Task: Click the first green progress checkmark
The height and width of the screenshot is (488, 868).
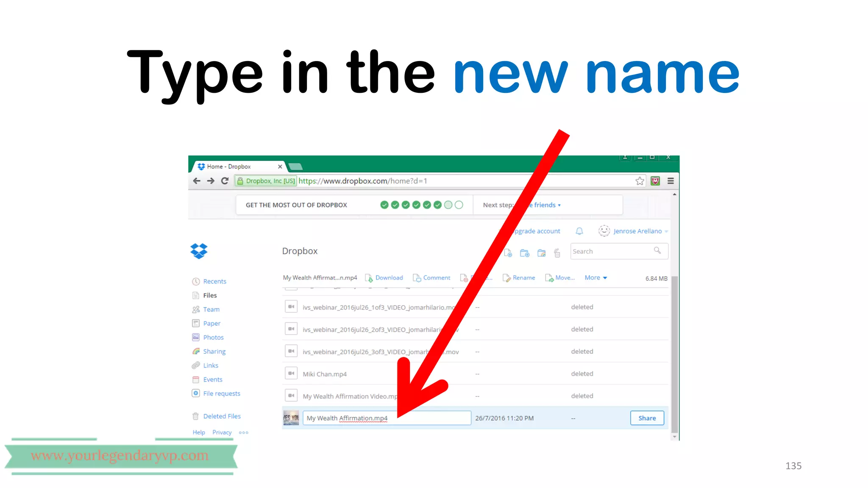Action: [384, 205]
